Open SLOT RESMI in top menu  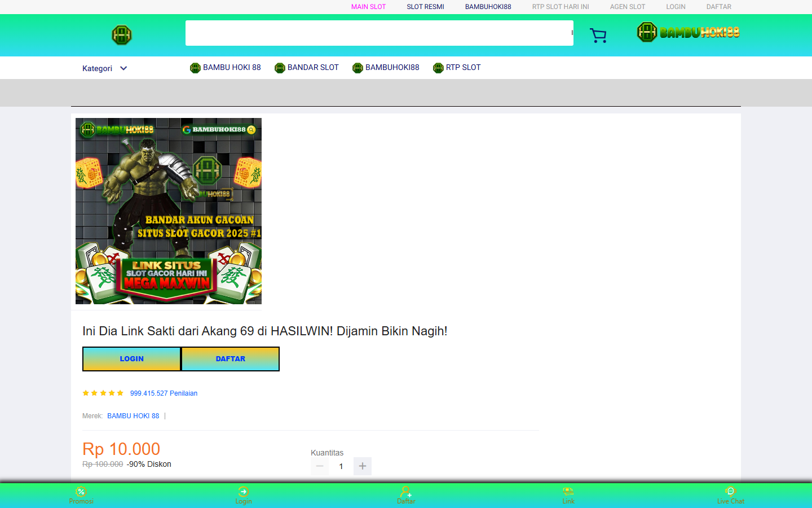426,7
